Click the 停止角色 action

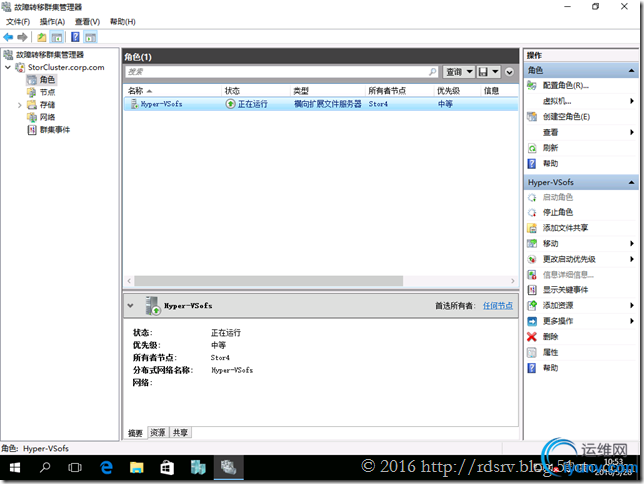558,212
